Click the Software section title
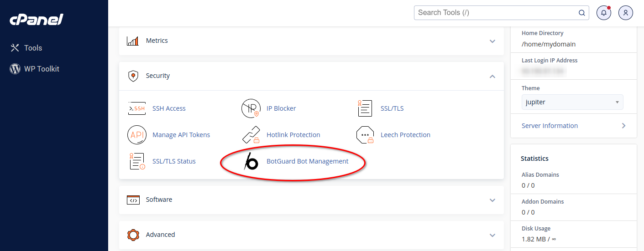The height and width of the screenshot is (251, 644). click(x=159, y=200)
